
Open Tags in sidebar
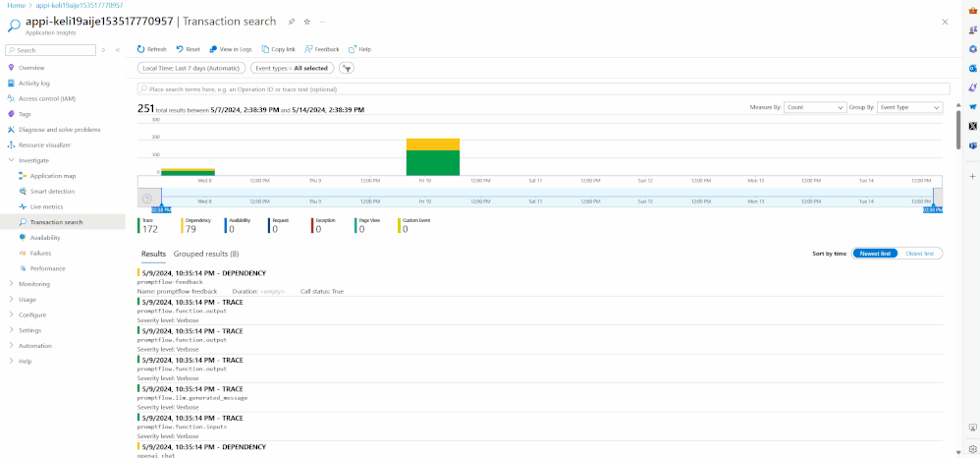click(x=25, y=114)
